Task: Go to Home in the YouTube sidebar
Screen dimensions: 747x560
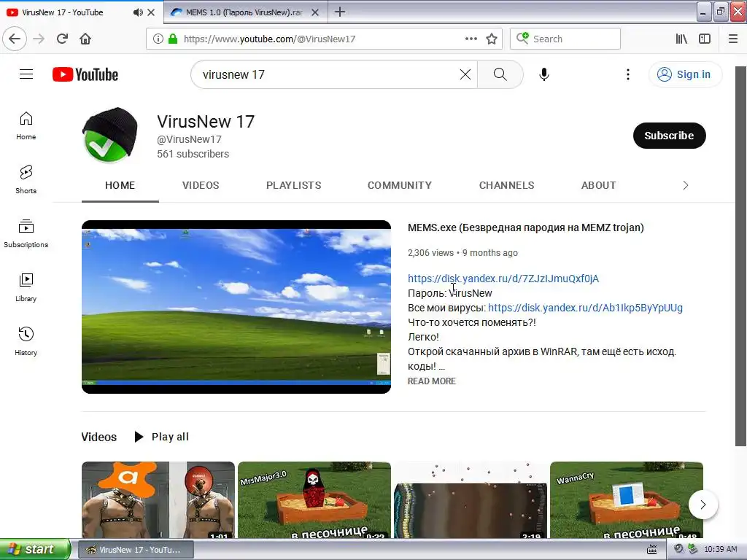Action: (26, 125)
